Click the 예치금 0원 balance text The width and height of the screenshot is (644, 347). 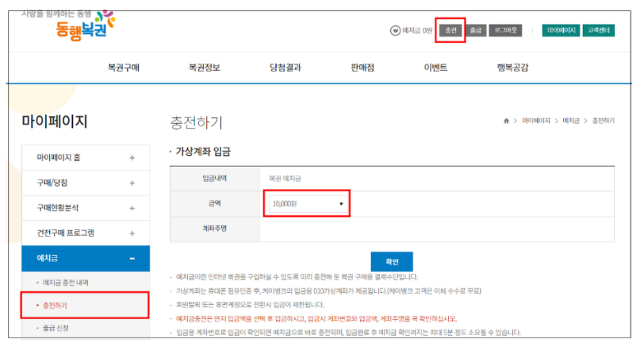(x=417, y=30)
